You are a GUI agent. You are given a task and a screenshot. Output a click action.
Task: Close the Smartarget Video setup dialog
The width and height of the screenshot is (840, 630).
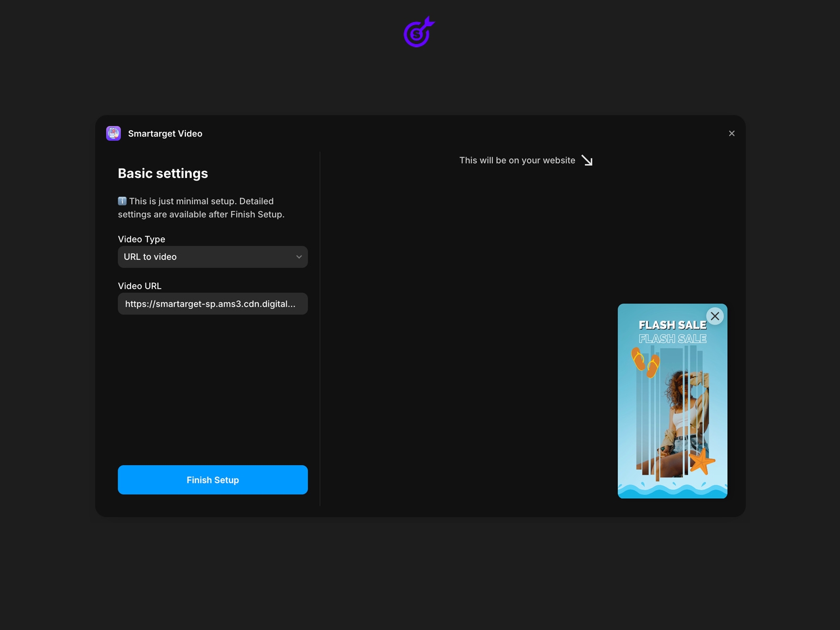[731, 133]
